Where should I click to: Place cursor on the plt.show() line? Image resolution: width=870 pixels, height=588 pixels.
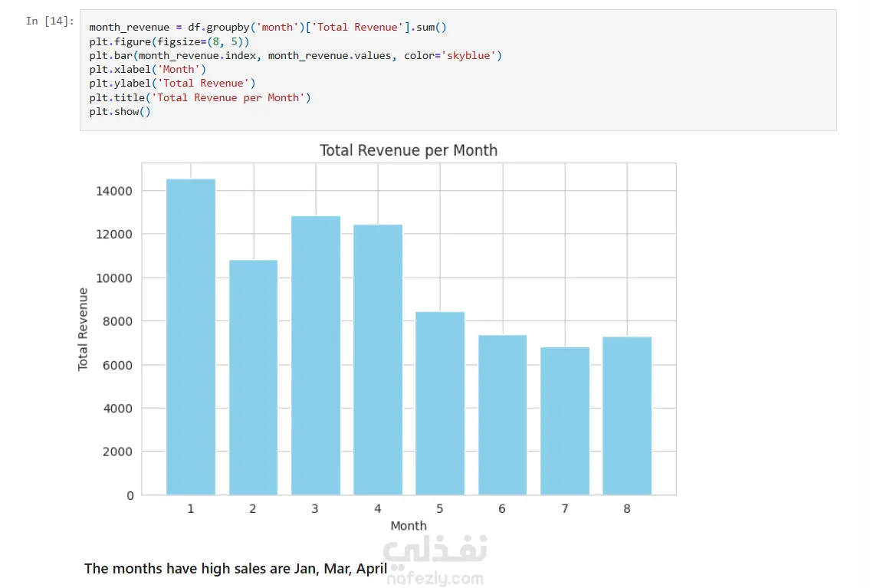(120, 112)
